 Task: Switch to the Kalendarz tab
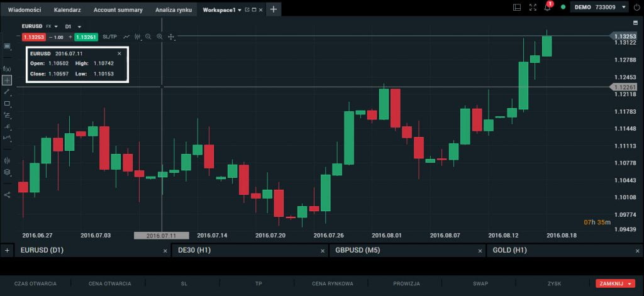tap(67, 10)
